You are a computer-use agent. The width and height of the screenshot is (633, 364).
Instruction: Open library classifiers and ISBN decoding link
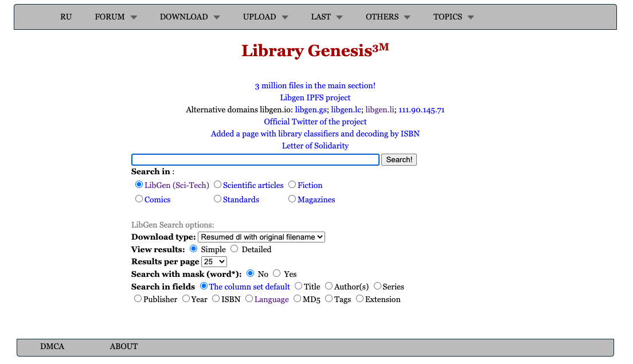coord(315,134)
